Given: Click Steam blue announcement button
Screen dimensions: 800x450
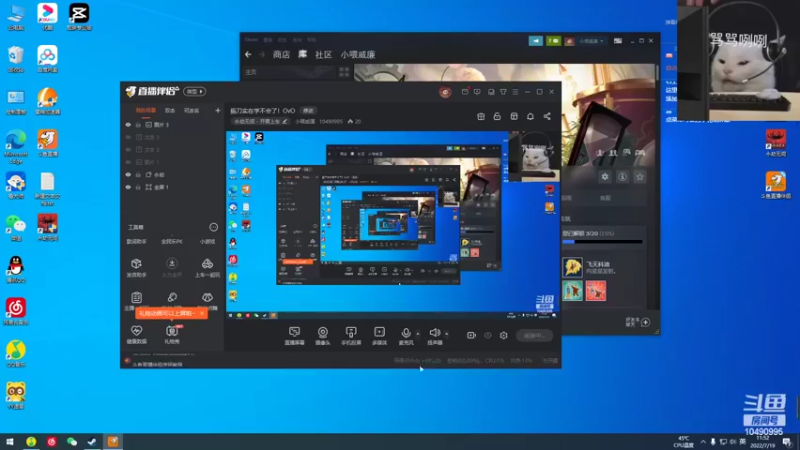Looking at the screenshot, I should click(x=536, y=41).
